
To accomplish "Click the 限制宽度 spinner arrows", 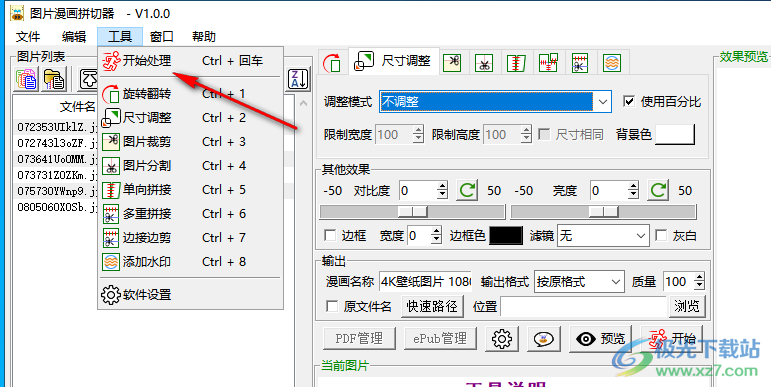I will click(418, 134).
